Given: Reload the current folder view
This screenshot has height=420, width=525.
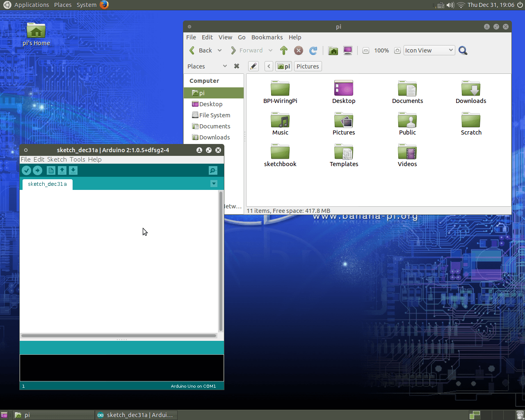Looking at the screenshot, I should (x=313, y=50).
